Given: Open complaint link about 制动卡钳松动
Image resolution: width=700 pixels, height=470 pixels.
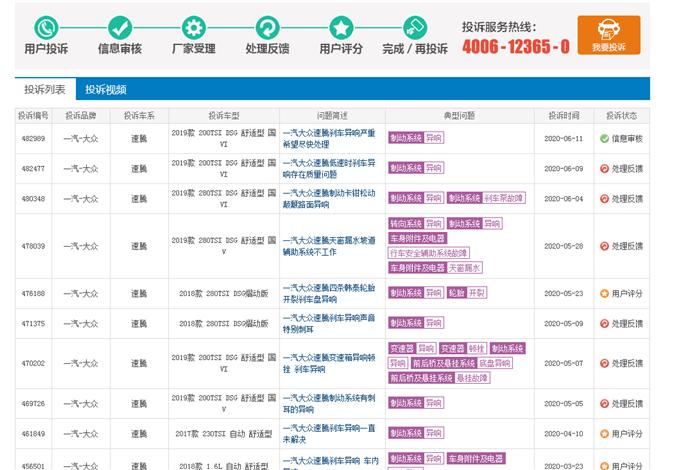Looking at the screenshot, I should tap(329, 199).
